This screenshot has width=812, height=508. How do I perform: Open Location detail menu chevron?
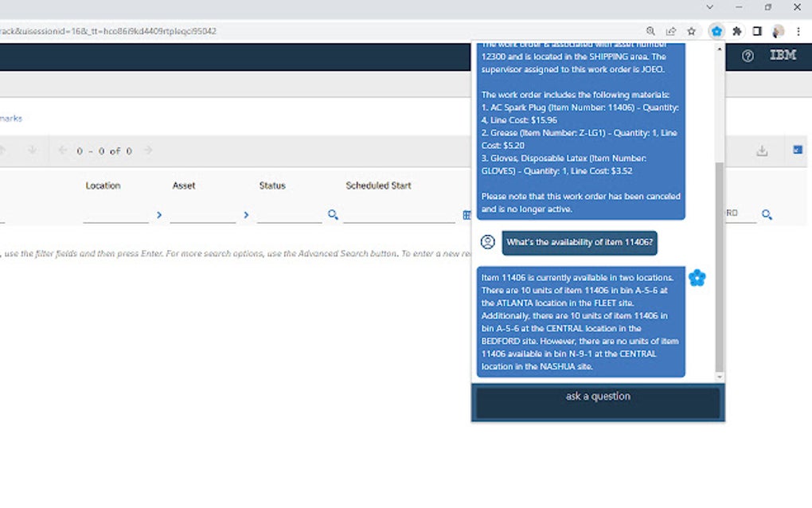pos(159,214)
